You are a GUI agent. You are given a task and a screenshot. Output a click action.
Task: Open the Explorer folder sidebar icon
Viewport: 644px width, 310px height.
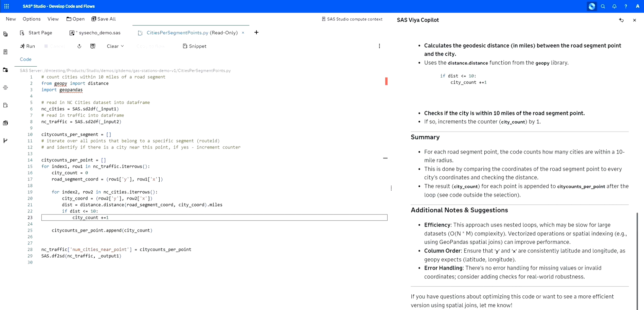(x=5, y=70)
